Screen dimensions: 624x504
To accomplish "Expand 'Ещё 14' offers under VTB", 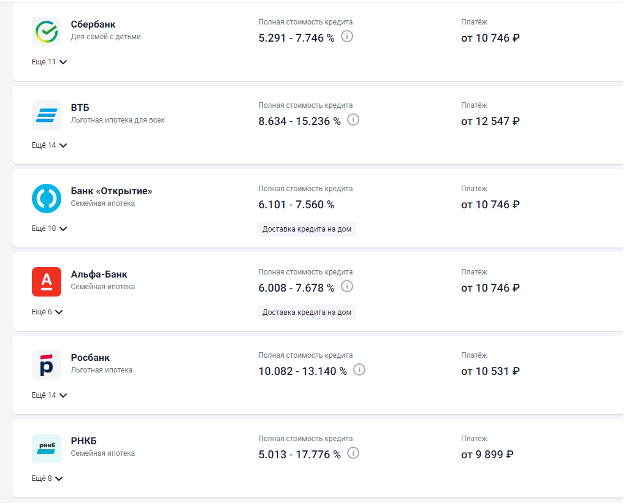I will point(49,145).
